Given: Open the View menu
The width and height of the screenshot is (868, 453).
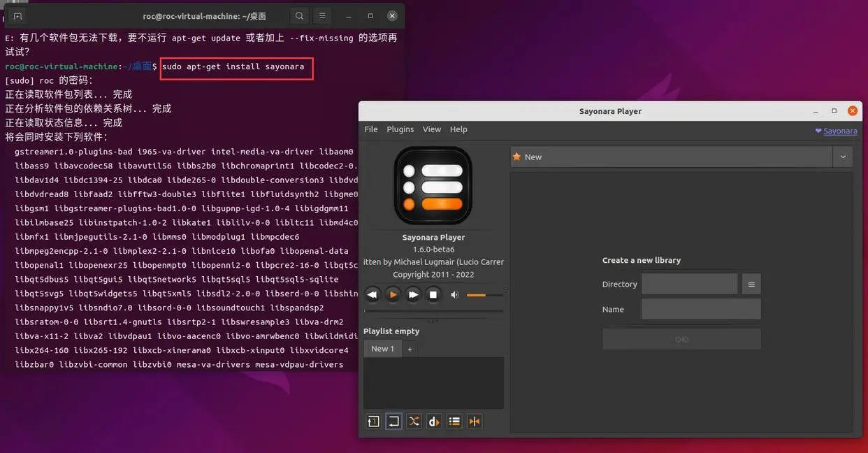Looking at the screenshot, I should (432, 129).
